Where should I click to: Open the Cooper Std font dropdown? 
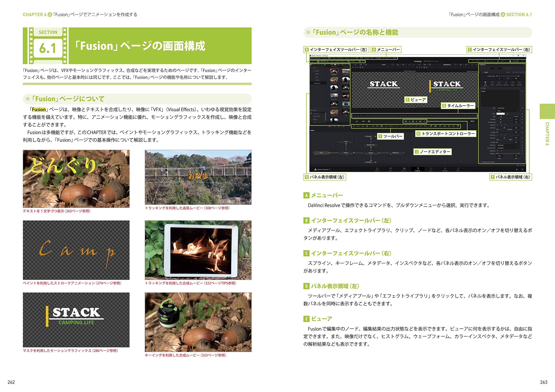pyautogui.click(x=508, y=108)
